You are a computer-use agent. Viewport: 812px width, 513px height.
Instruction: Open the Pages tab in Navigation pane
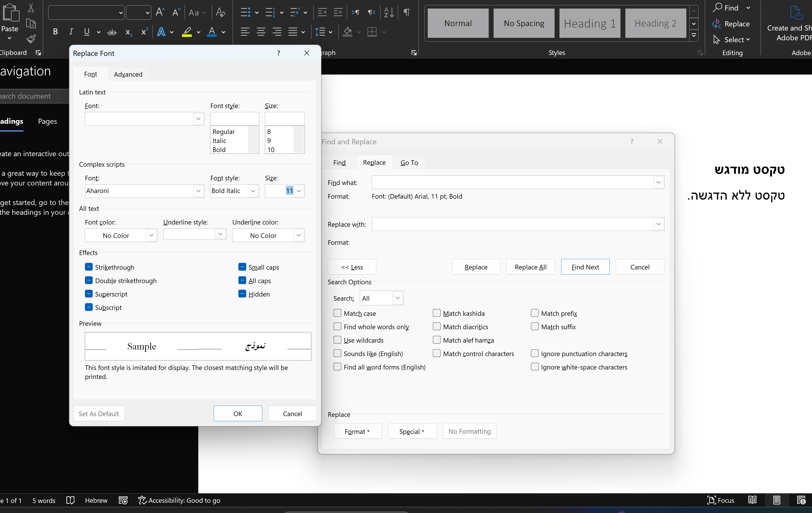[47, 121]
